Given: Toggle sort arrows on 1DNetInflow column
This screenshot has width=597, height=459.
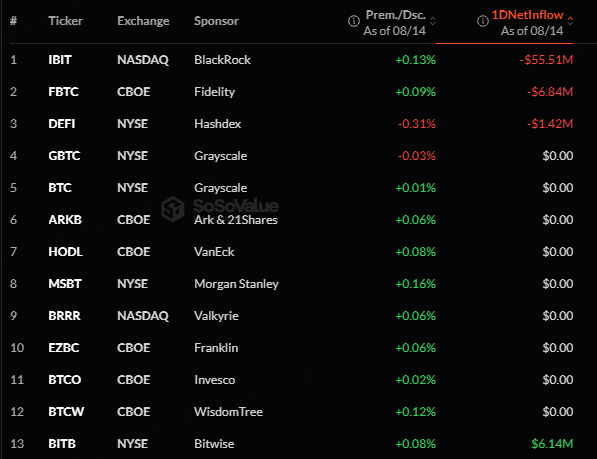Looking at the screenshot, I should 570,21.
